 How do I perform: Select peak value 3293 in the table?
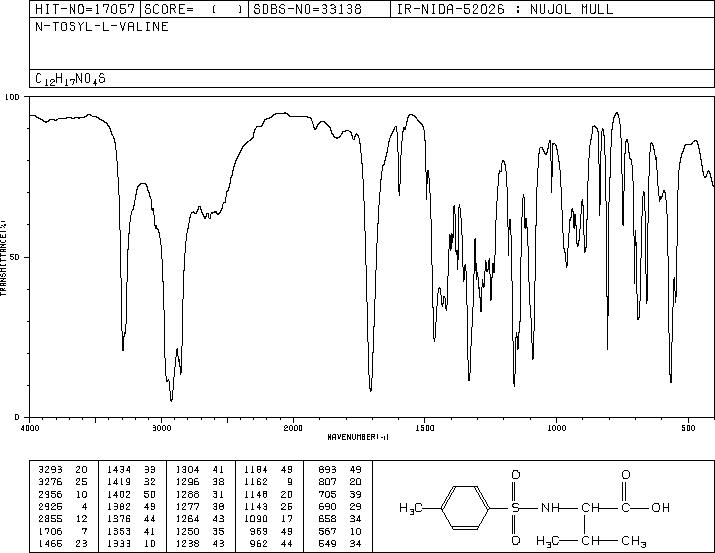click(x=50, y=470)
